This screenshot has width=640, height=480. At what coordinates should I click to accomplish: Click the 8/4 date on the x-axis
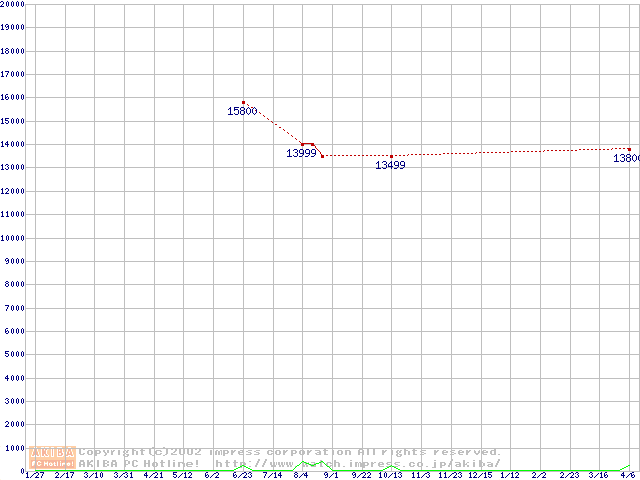(x=301, y=475)
